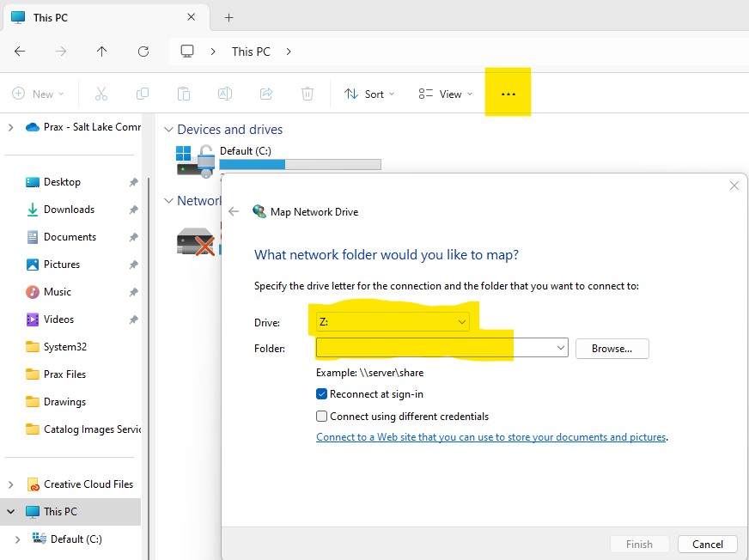The height and width of the screenshot is (560, 749).
Task: Click the Share icon in toolbar
Action: (266, 94)
